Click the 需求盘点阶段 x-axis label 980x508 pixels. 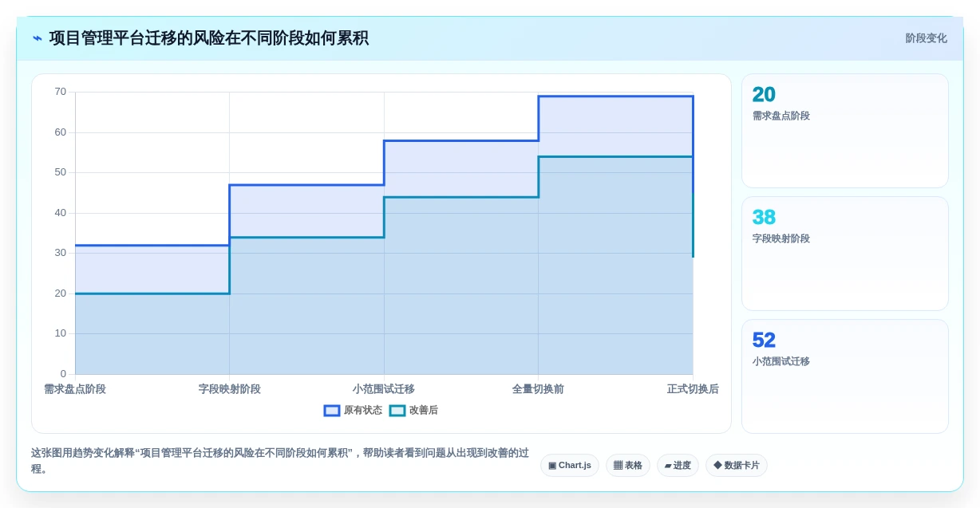point(75,389)
